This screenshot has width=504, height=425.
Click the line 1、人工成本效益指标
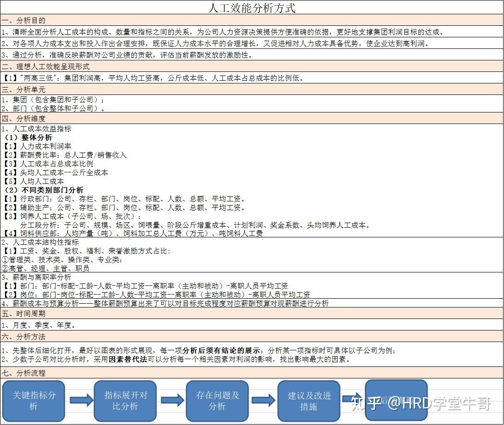36,129
